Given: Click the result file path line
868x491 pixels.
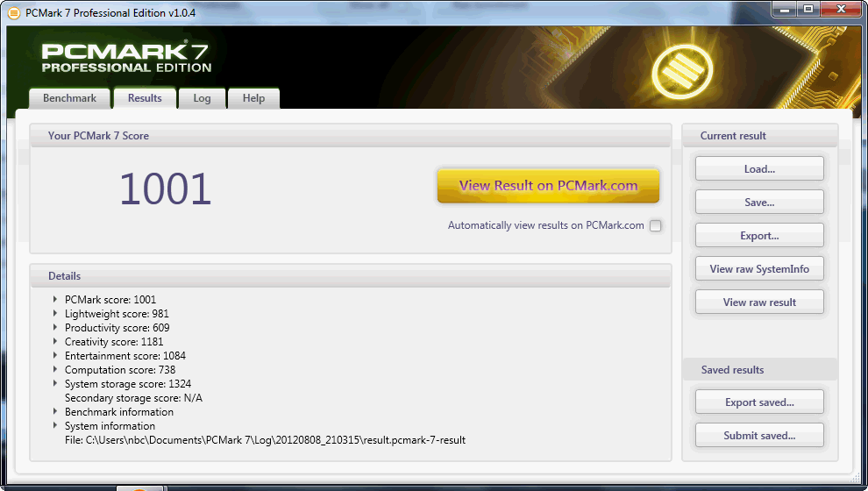Looking at the screenshot, I should pyautogui.click(x=265, y=440).
